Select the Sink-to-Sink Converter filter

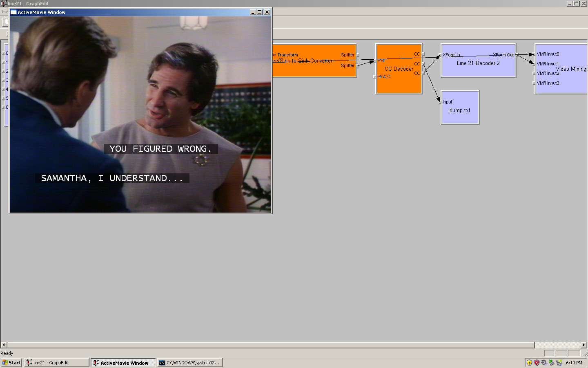point(314,61)
